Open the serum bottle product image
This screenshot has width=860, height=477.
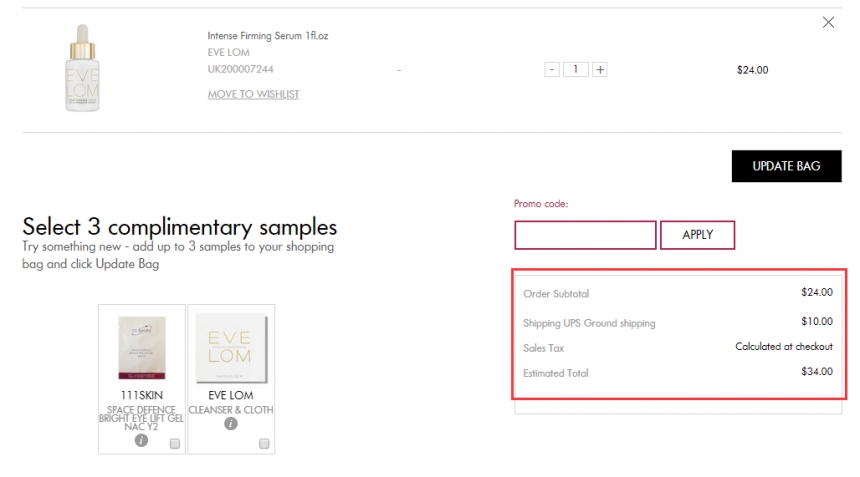point(82,69)
